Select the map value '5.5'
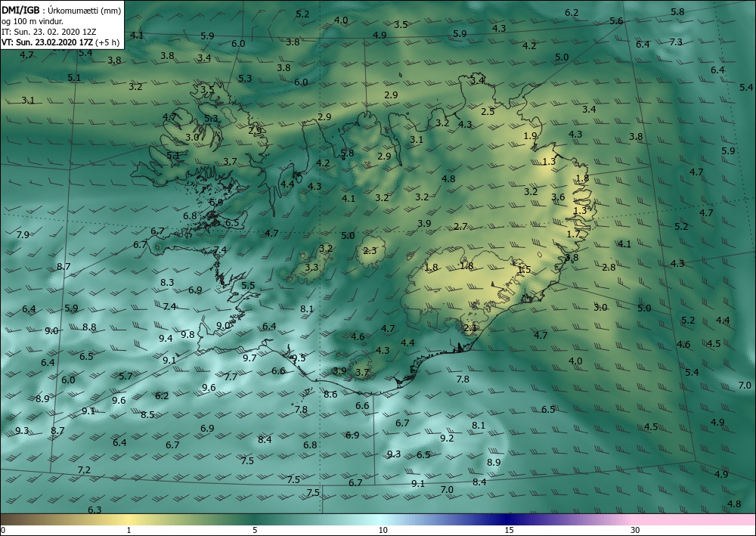 coord(248,285)
